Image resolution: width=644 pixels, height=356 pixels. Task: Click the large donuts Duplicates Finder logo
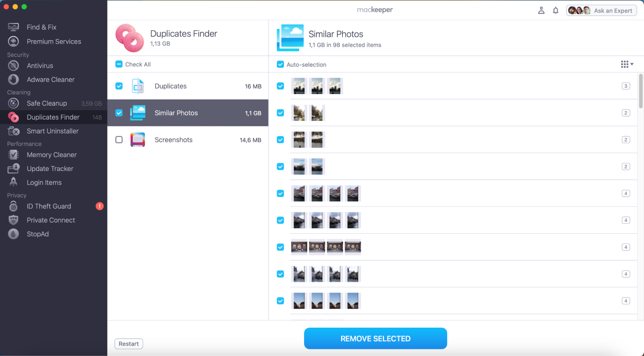130,38
